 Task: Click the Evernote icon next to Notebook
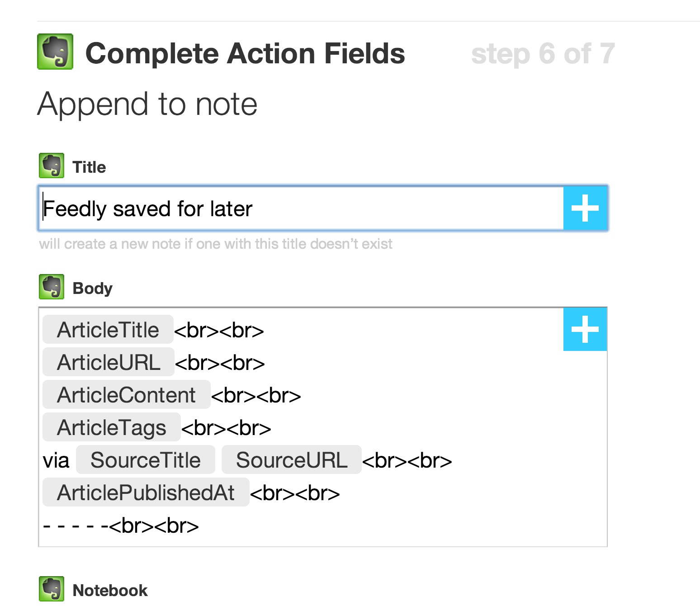click(52, 588)
